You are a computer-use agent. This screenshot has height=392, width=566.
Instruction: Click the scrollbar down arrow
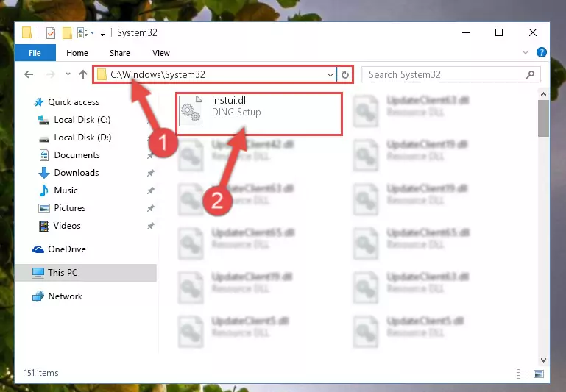click(x=543, y=360)
